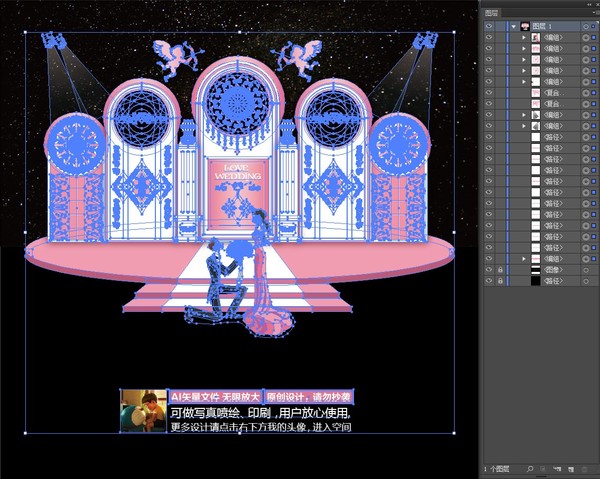Expand the second <编组> row
Viewport: 600px width, 479px height.
(x=524, y=49)
